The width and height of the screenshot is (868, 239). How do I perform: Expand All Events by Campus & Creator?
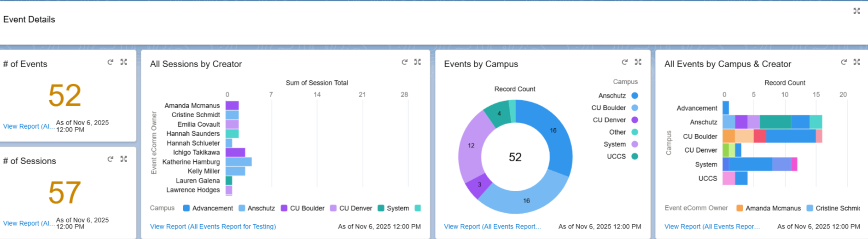tap(857, 62)
